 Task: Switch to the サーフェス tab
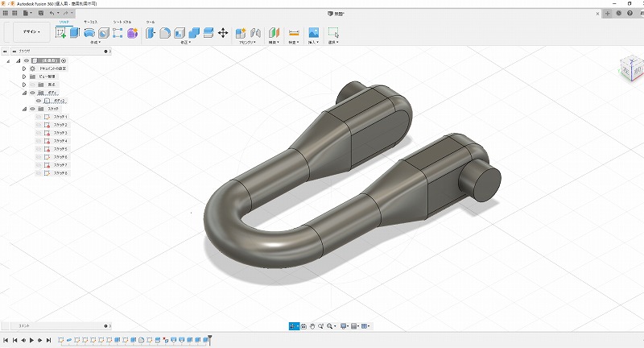point(91,22)
